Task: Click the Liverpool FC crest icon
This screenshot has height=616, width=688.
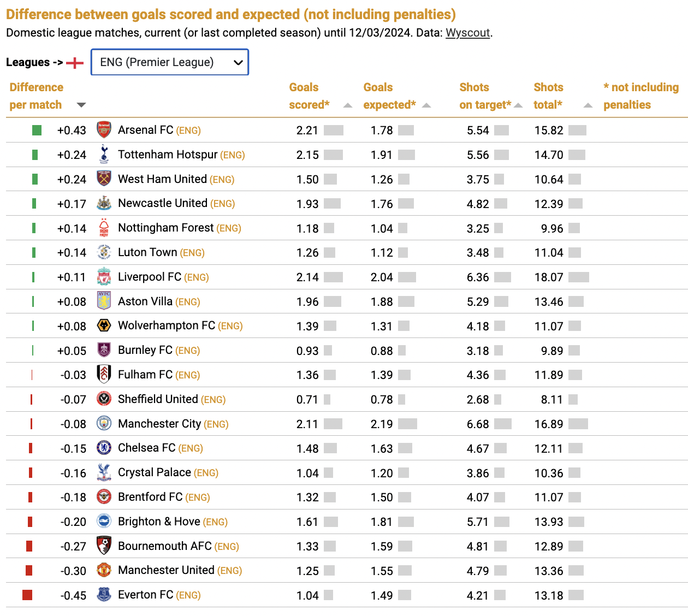Action: pos(104,277)
